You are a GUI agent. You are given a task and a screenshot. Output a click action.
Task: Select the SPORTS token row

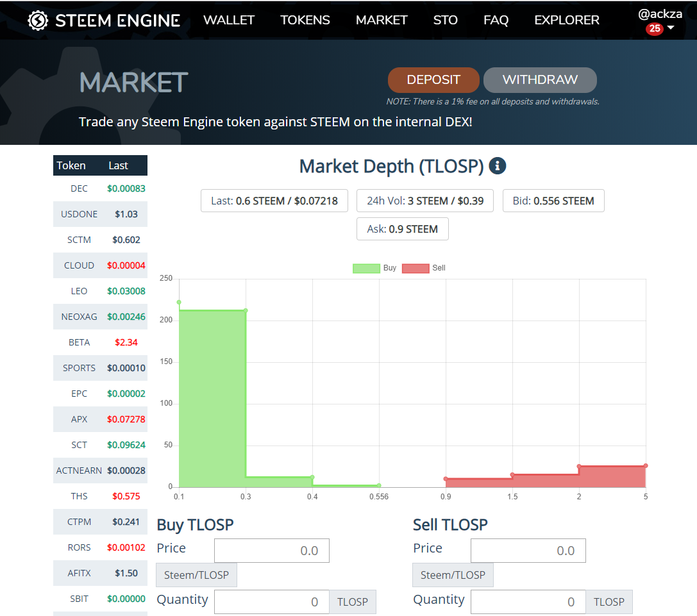(101, 368)
